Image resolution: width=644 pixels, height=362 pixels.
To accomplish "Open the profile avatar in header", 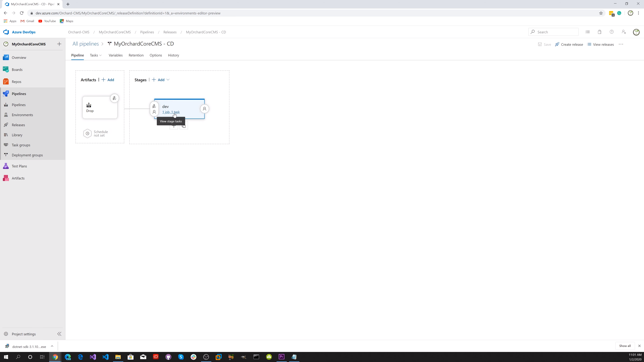I will (x=636, y=32).
